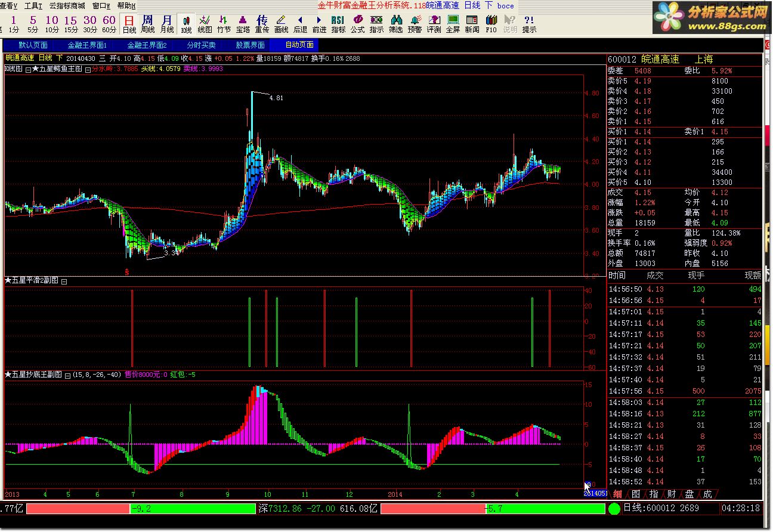Select the 自动页面 tab
Viewport: 773px width, 532px height.
pyautogui.click(x=299, y=45)
